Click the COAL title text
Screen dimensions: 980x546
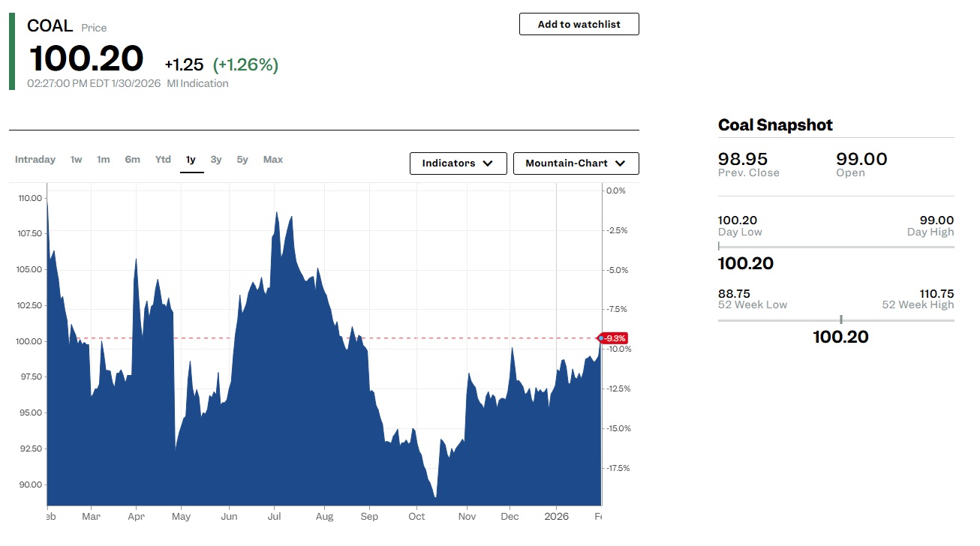click(x=50, y=26)
